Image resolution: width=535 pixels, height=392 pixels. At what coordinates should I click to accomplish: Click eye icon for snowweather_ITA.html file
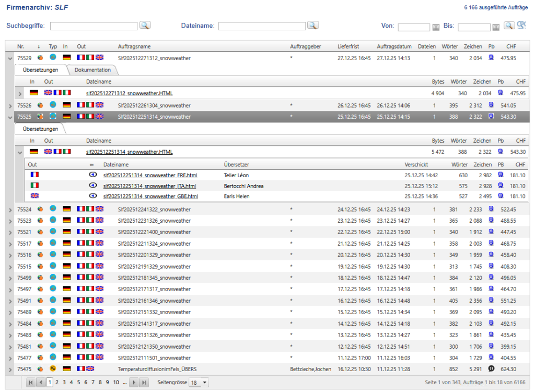pos(93,186)
